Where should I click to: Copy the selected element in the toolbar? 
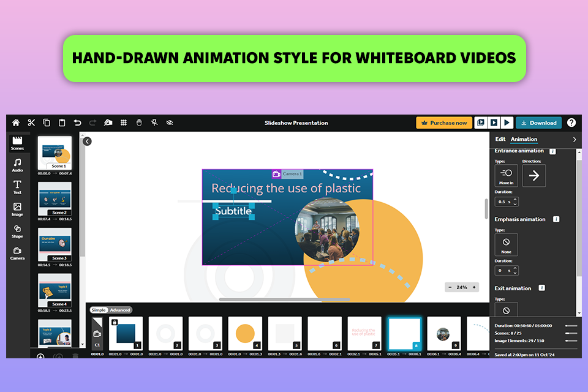[x=47, y=123]
